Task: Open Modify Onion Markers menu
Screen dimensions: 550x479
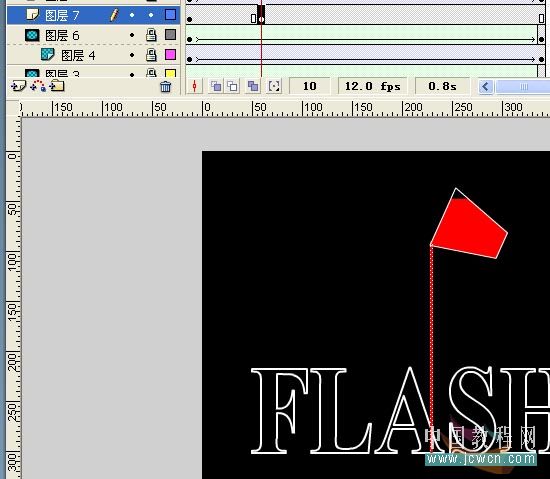Action: (x=274, y=86)
